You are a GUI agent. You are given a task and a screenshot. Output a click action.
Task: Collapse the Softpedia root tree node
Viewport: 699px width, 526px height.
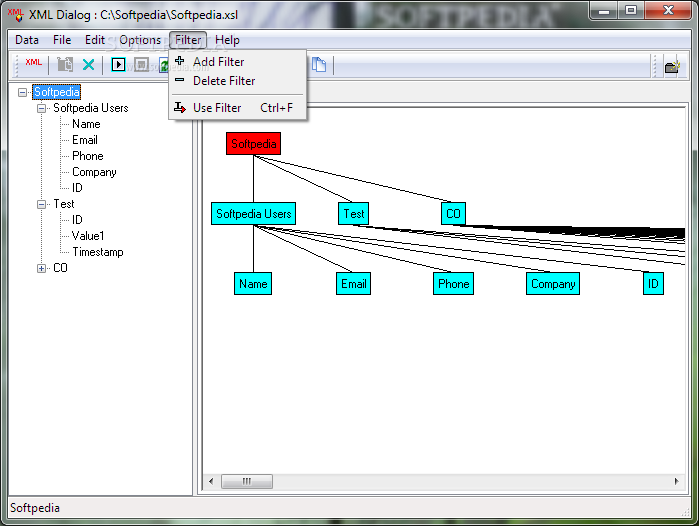pyautogui.click(x=22, y=92)
